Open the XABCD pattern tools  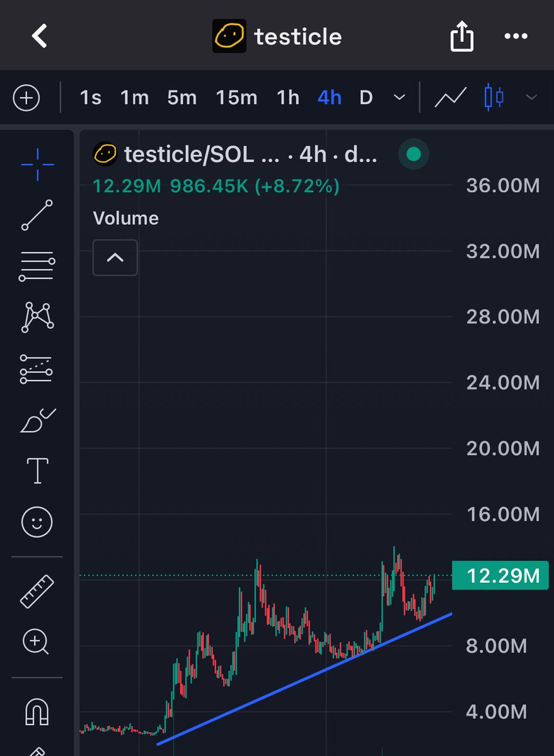pyautogui.click(x=38, y=316)
